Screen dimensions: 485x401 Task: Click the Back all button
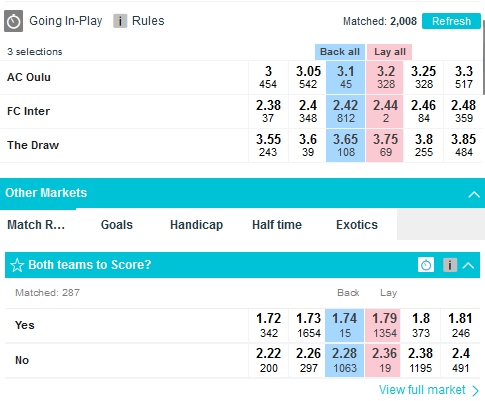(x=340, y=52)
